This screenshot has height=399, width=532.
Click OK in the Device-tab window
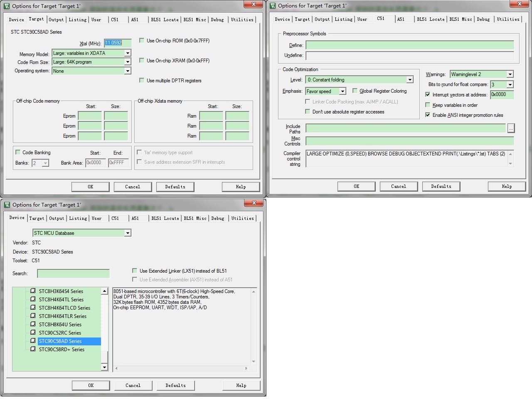[91, 385]
